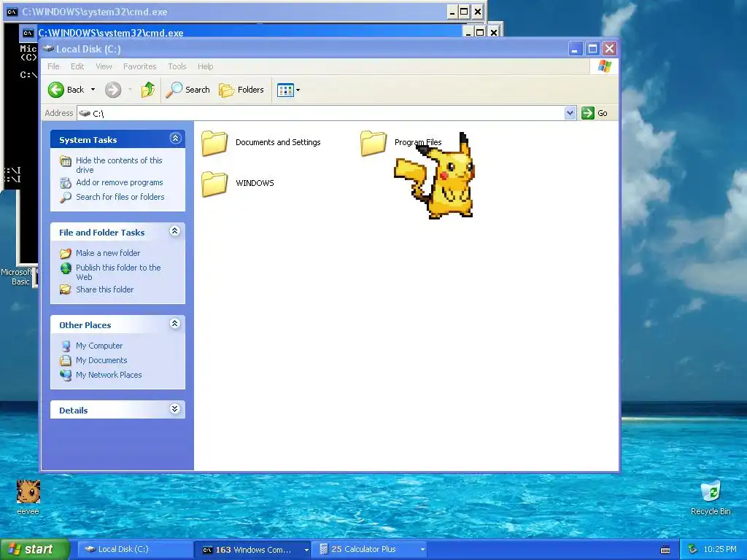Click the My Documents icon in Other Places
The image size is (747, 560).
click(x=65, y=360)
